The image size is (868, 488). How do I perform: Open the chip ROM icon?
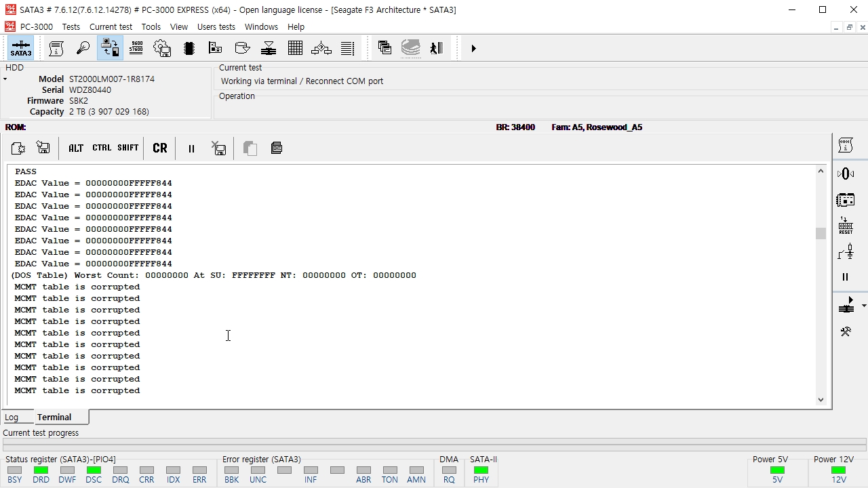(x=189, y=48)
